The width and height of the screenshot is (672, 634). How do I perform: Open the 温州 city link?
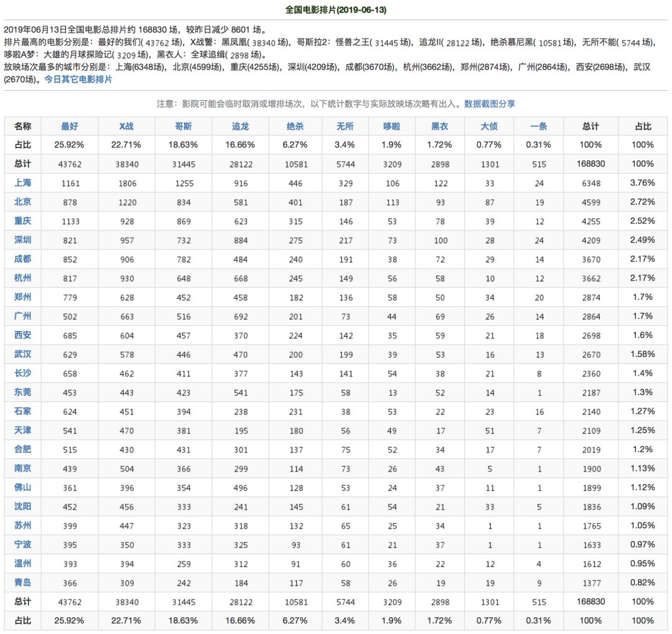pos(23,564)
